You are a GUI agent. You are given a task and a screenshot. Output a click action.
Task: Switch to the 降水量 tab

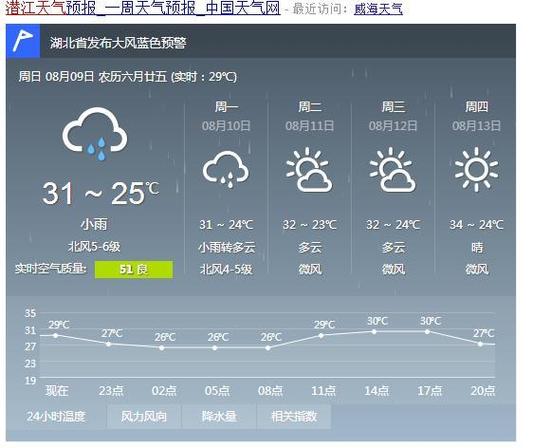coord(219,416)
